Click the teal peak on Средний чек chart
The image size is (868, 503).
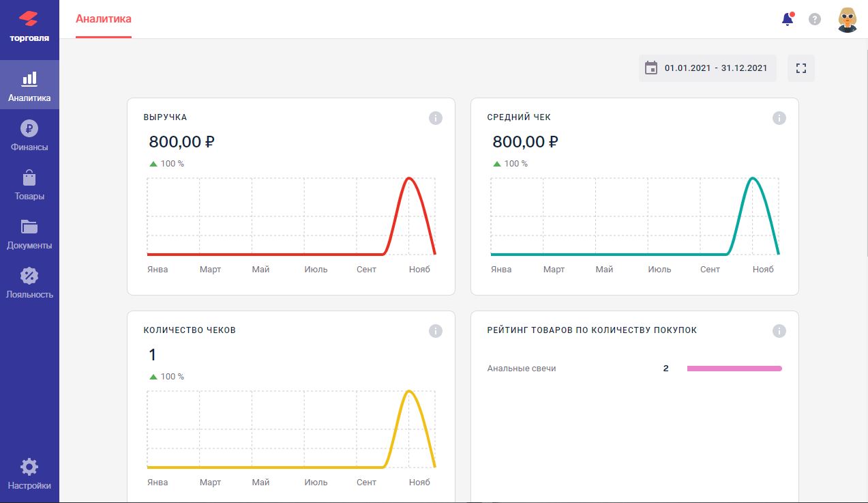point(753,179)
